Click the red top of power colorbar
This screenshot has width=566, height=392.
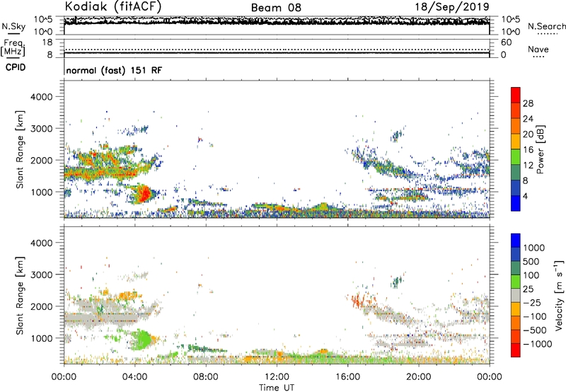tap(516, 95)
